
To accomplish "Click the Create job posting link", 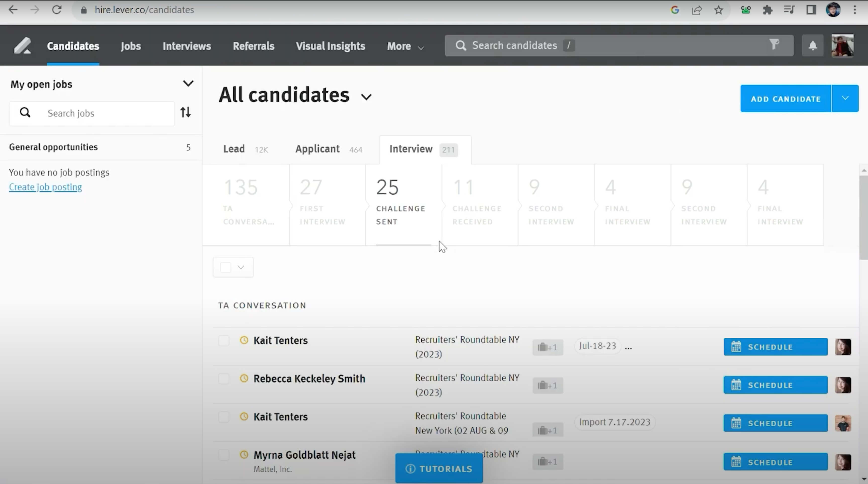I will point(45,187).
